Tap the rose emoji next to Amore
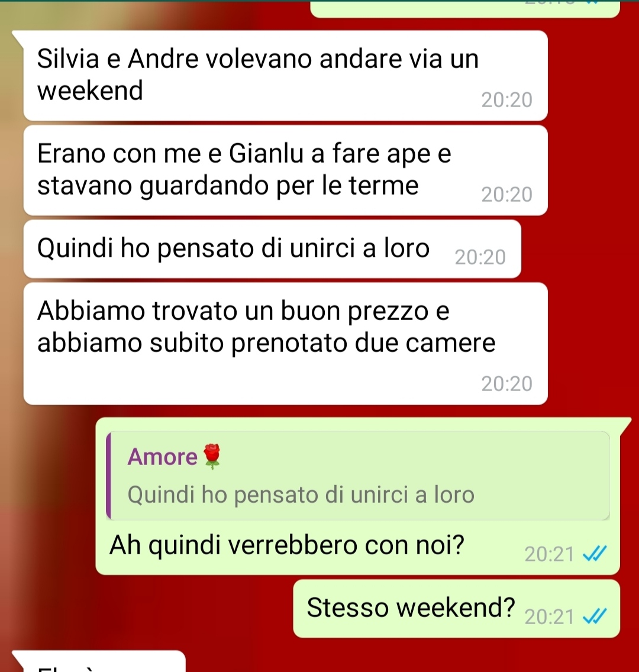The image size is (639, 672). click(212, 457)
